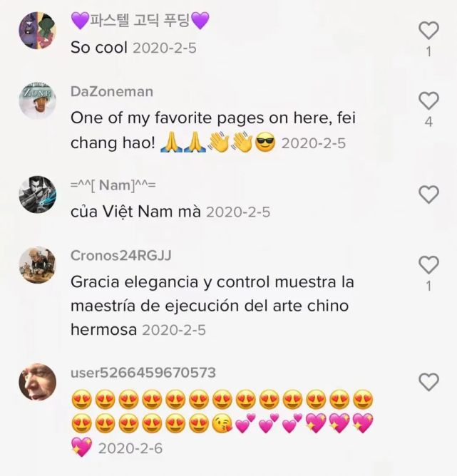The width and height of the screenshot is (457, 476).
Task: Open the user526459670573 username link
Action: click(x=143, y=373)
